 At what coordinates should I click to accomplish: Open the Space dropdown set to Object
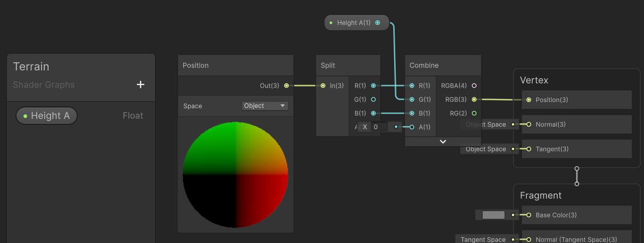(x=265, y=106)
